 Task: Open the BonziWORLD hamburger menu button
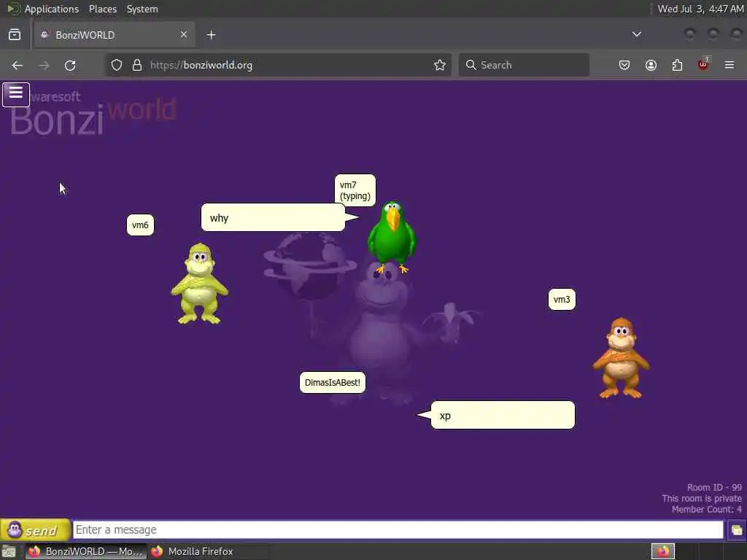[x=16, y=94]
